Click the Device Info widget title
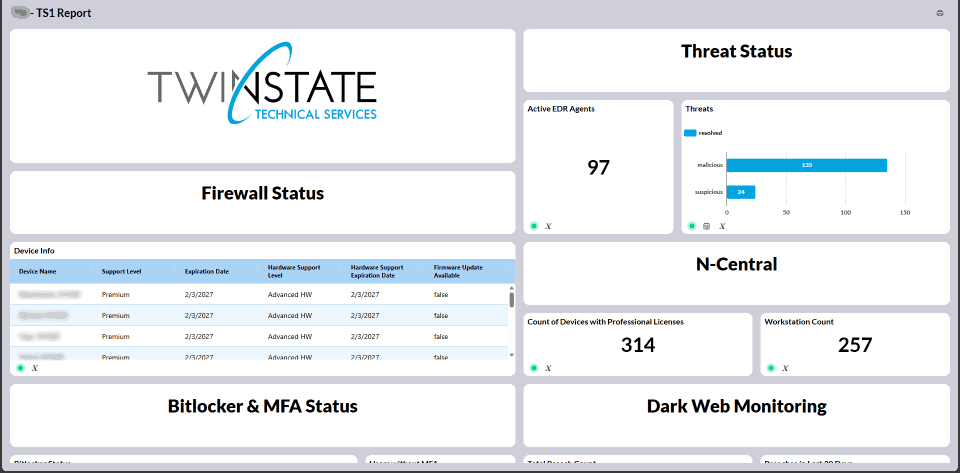The width and height of the screenshot is (960, 473). pyautogui.click(x=32, y=251)
